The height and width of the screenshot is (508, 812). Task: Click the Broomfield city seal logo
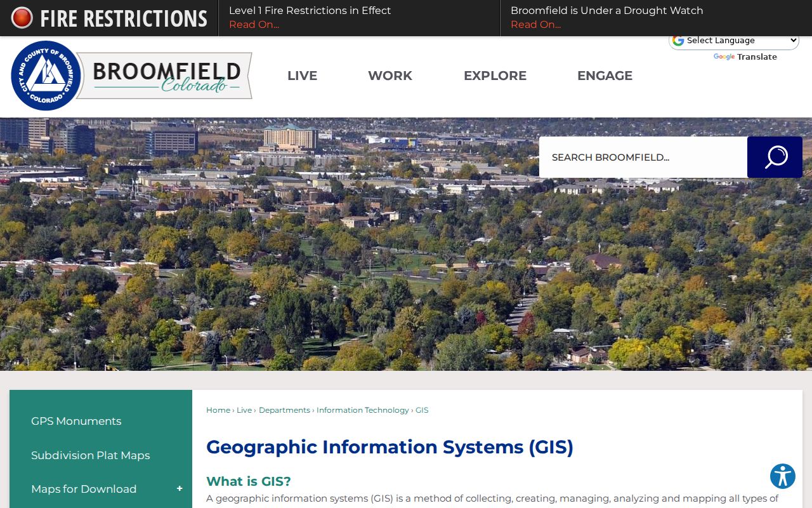click(46, 76)
